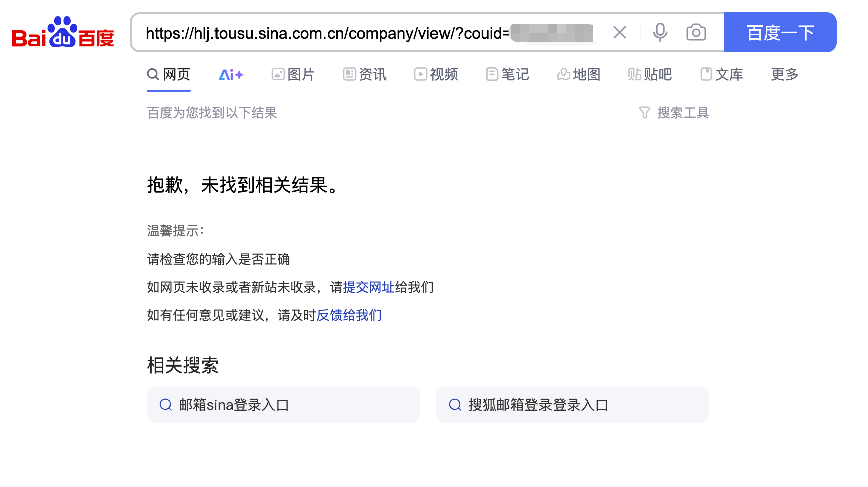Expand the 更多 menu
Screen dimensions: 868x487
tap(784, 75)
